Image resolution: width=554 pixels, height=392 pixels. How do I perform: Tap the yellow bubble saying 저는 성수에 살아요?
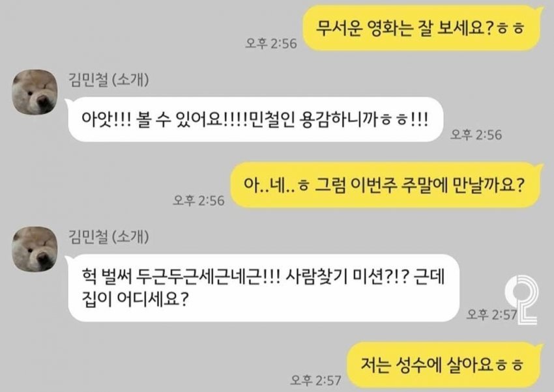click(444, 365)
